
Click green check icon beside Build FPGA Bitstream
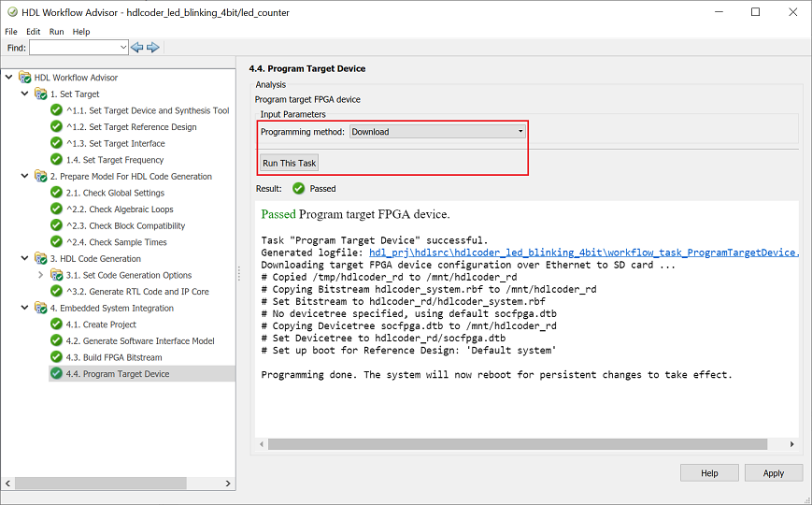tap(57, 357)
